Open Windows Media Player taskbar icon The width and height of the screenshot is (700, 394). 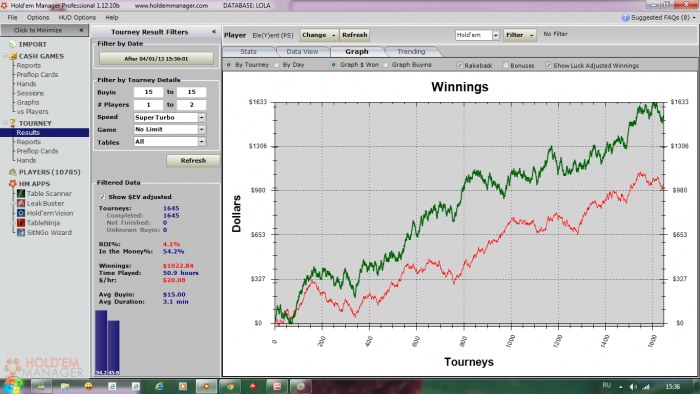(183, 386)
